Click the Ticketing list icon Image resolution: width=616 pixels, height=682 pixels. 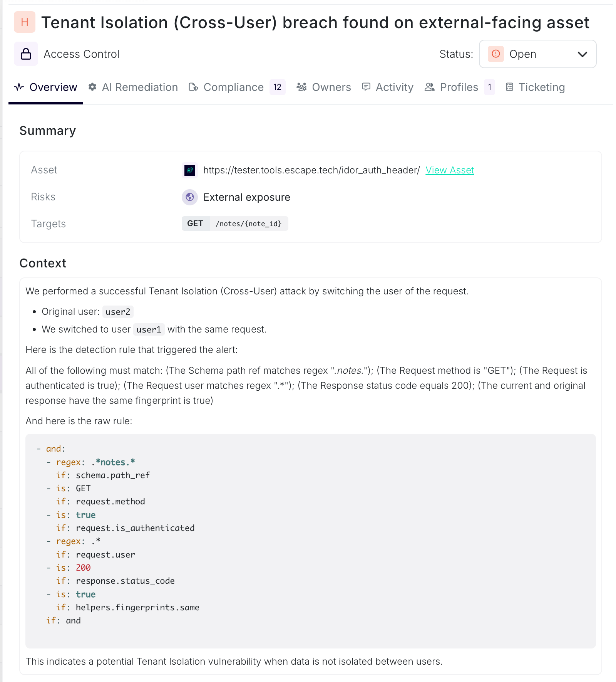tap(509, 87)
